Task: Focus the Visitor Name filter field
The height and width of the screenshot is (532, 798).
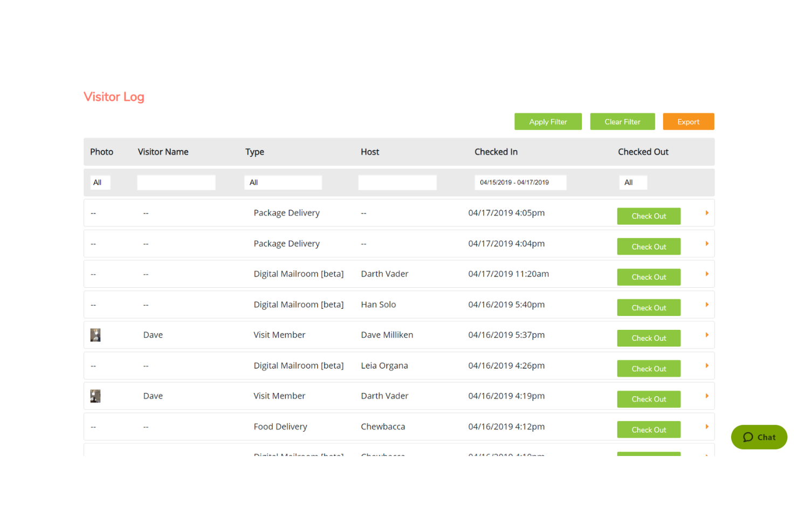Action: coord(176,183)
